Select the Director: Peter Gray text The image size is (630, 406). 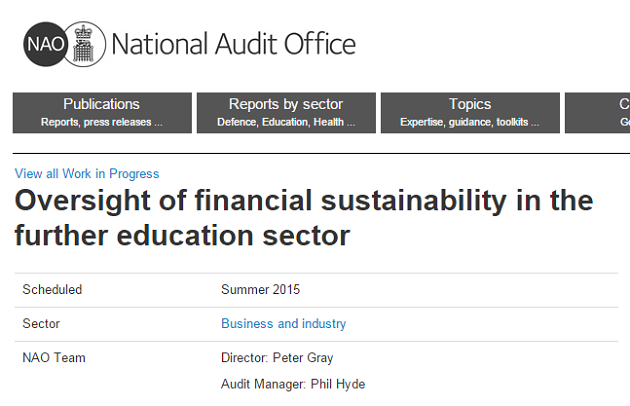pos(277,358)
